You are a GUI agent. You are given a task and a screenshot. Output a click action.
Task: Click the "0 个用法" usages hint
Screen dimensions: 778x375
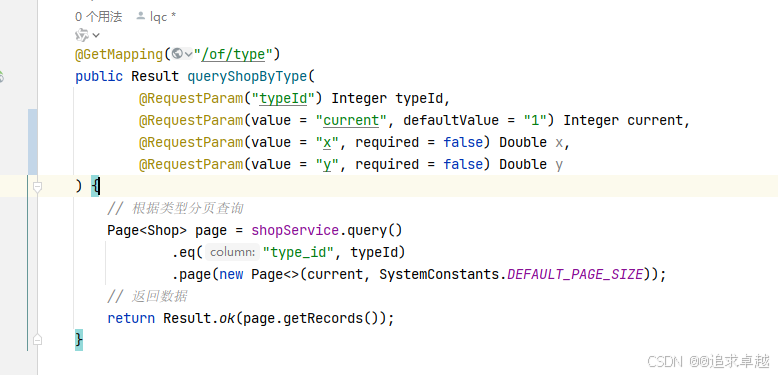(x=98, y=17)
